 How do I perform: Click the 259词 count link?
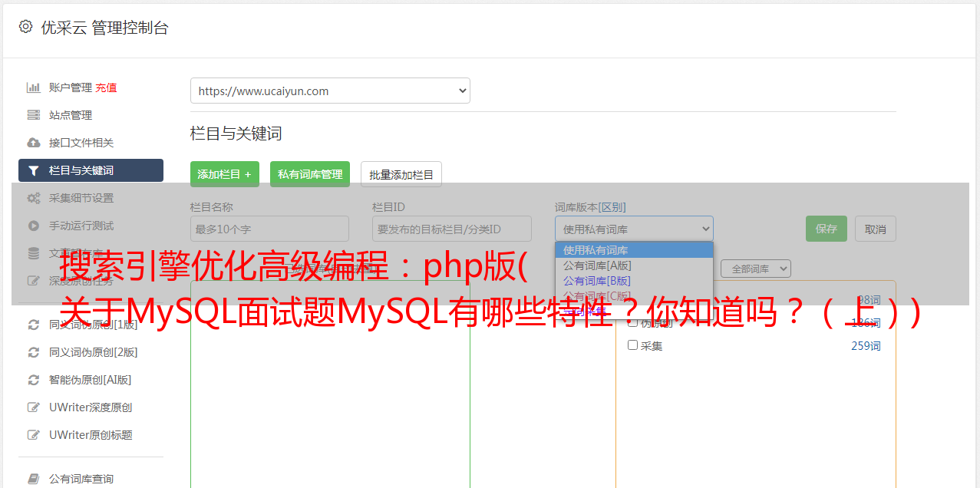pos(866,346)
